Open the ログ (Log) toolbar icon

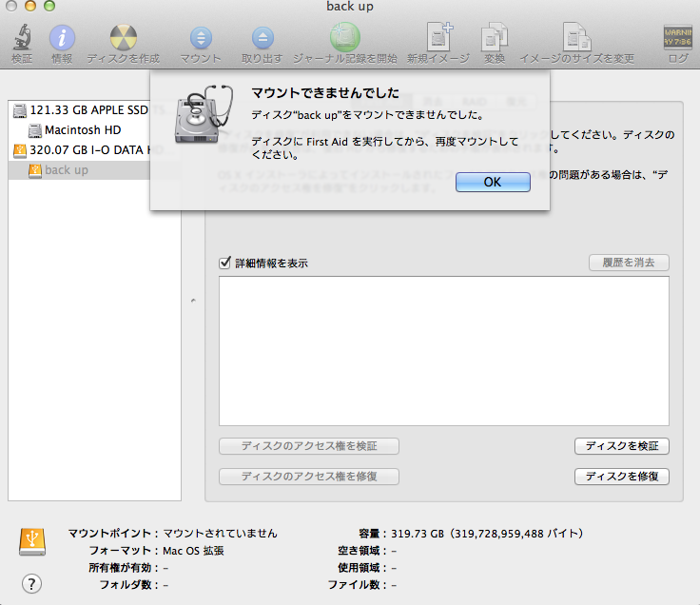pos(678,37)
